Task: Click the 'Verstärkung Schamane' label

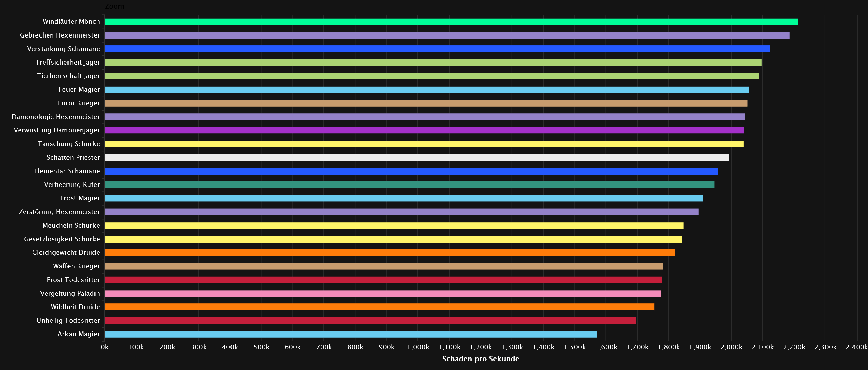Action: click(x=63, y=49)
